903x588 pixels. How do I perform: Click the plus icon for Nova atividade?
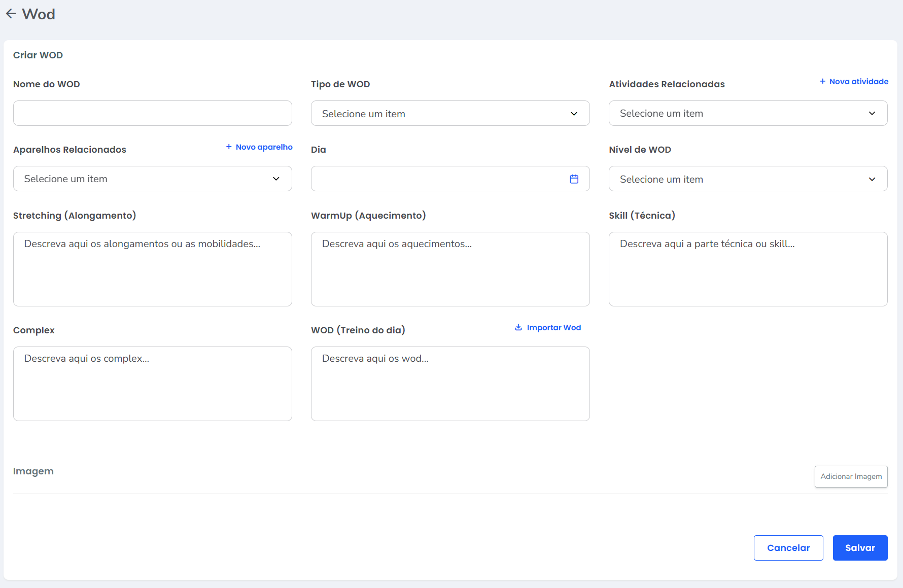822,81
